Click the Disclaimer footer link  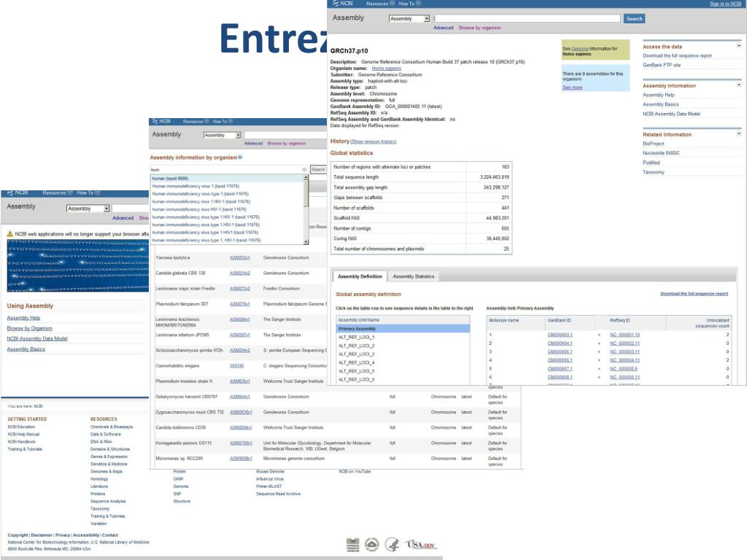[42, 535]
